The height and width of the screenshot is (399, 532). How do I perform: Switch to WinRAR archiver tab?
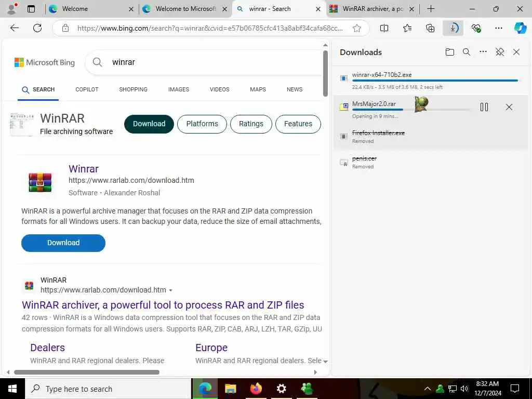click(372, 9)
